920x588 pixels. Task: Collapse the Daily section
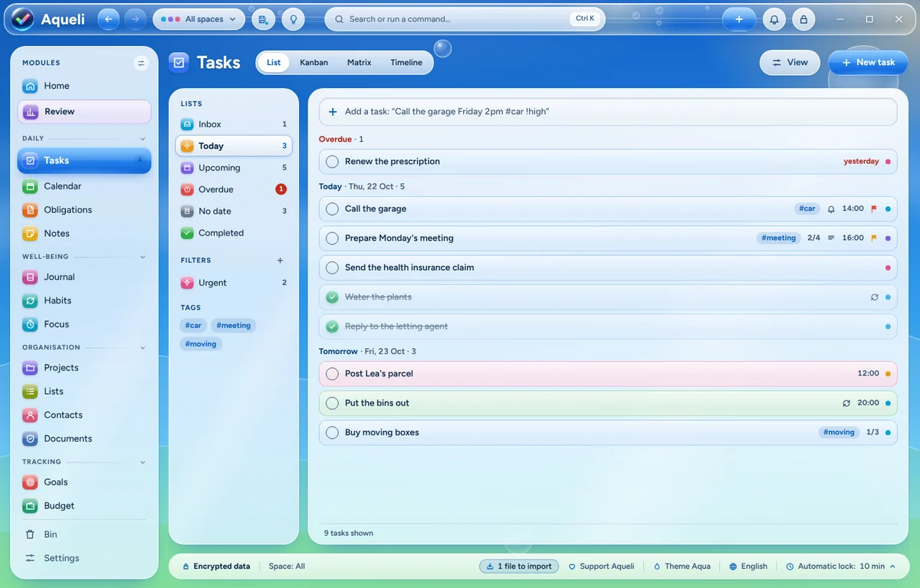point(143,139)
